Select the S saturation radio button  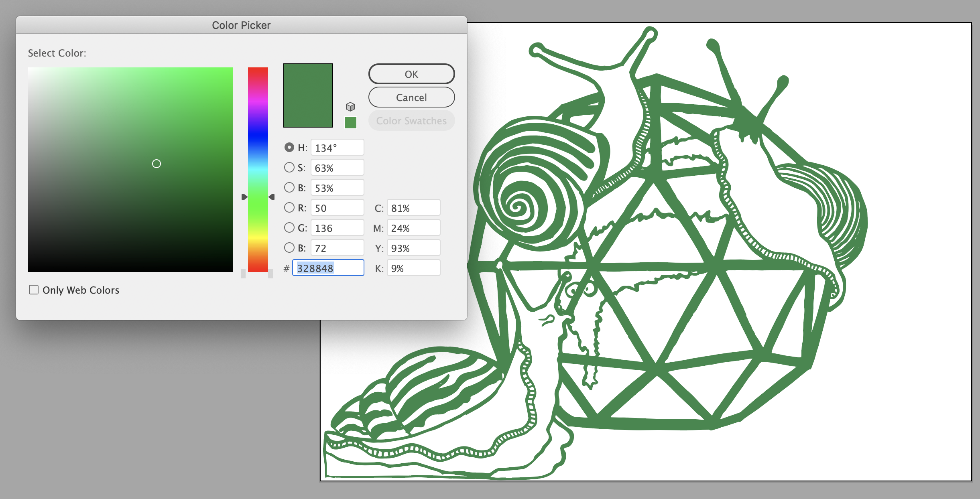[x=289, y=167]
